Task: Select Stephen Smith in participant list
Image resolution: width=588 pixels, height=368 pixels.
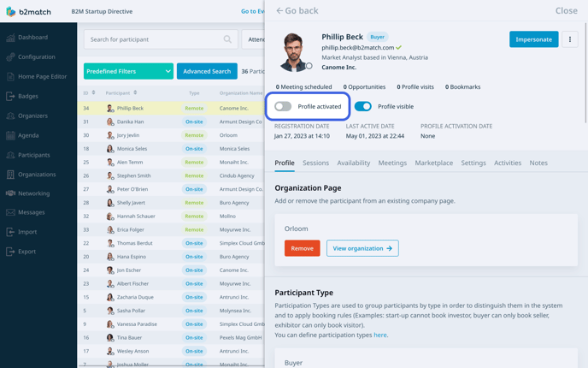Action: 133,175
